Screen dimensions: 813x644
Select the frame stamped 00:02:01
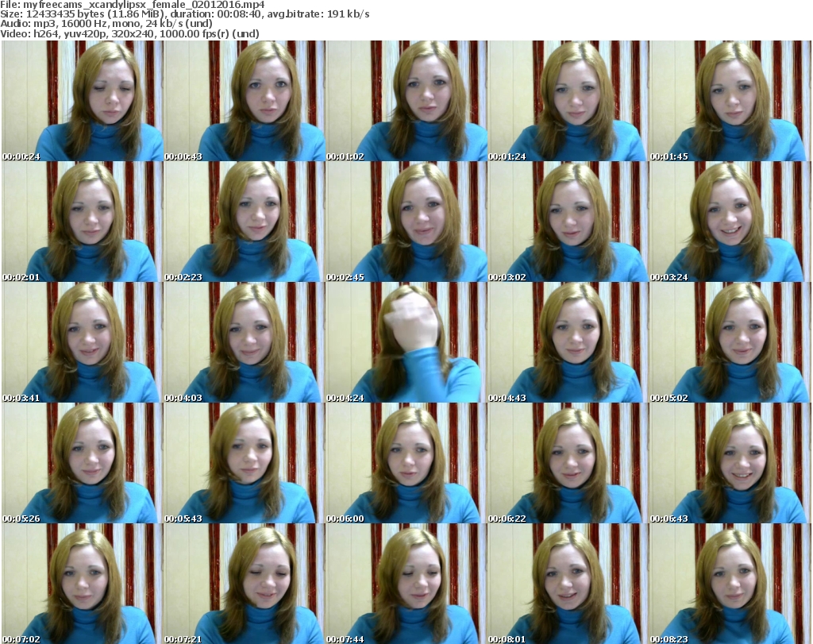click(x=82, y=222)
